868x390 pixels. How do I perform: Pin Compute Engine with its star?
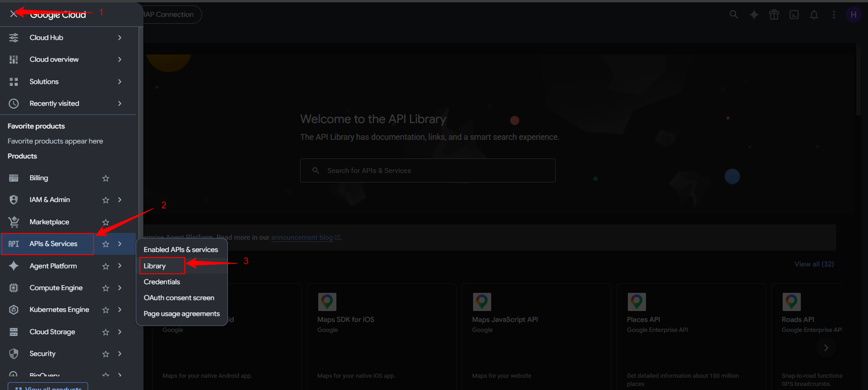click(x=106, y=288)
